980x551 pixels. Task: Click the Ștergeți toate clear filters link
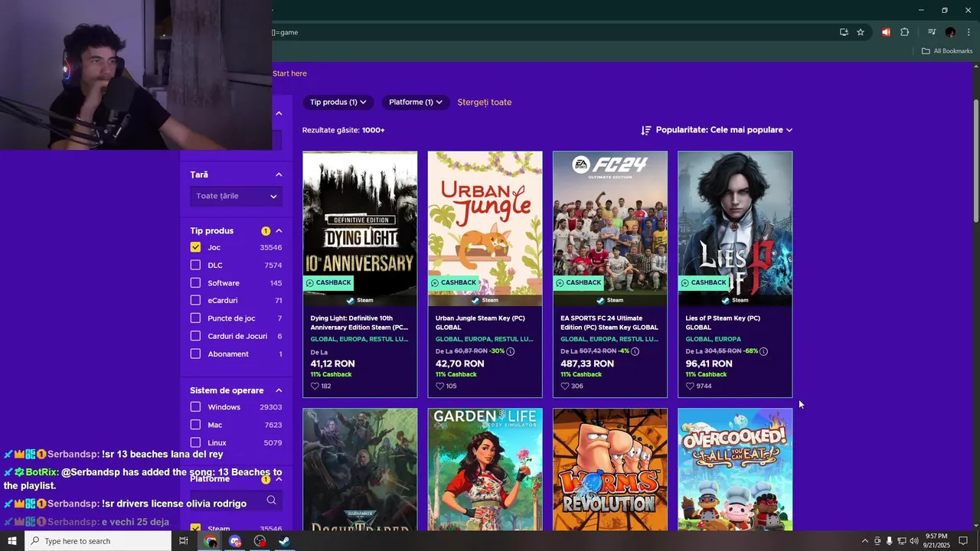coord(485,102)
